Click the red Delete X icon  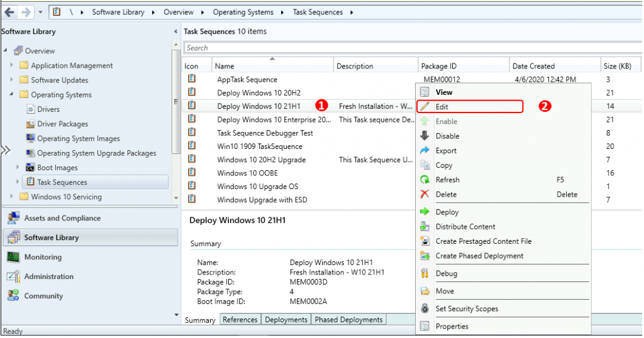click(425, 194)
